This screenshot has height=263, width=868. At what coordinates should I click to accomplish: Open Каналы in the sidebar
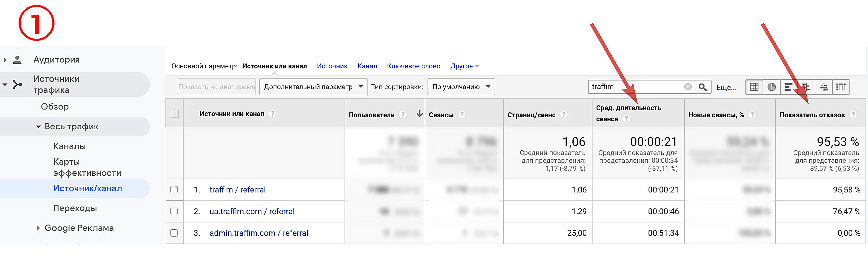[69, 146]
